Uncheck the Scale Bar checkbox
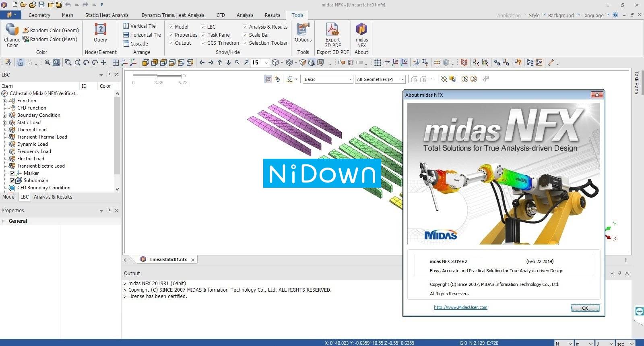The width and height of the screenshot is (644, 346). (x=245, y=35)
